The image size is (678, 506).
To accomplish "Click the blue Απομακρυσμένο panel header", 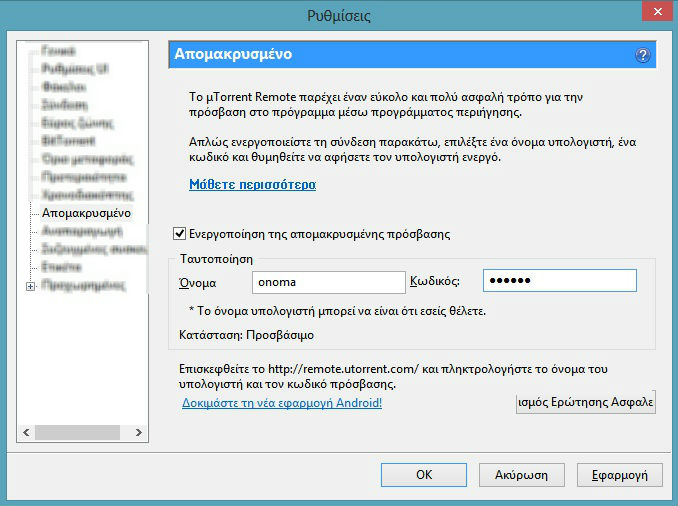I will click(412, 54).
